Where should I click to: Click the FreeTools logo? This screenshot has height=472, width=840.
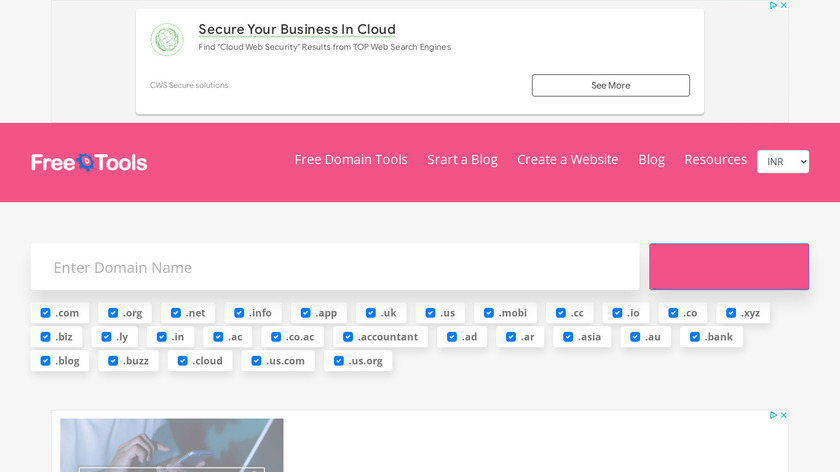pyautogui.click(x=89, y=162)
